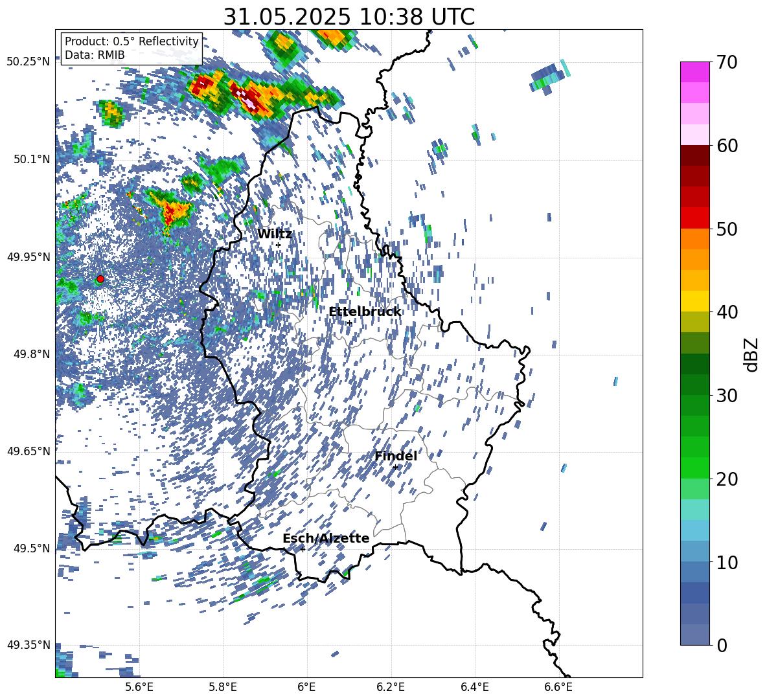This screenshot has height=700, width=767.
Task: Click the colorbar tick label 0
Action: click(x=722, y=645)
